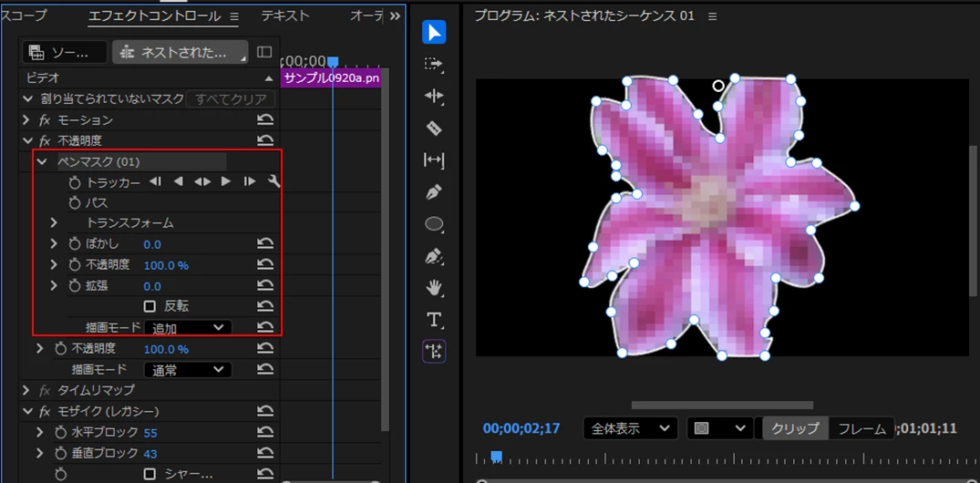Track selected mask forward and backward
The width and height of the screenshot is (980, 483).
click(x=202, y=182)
